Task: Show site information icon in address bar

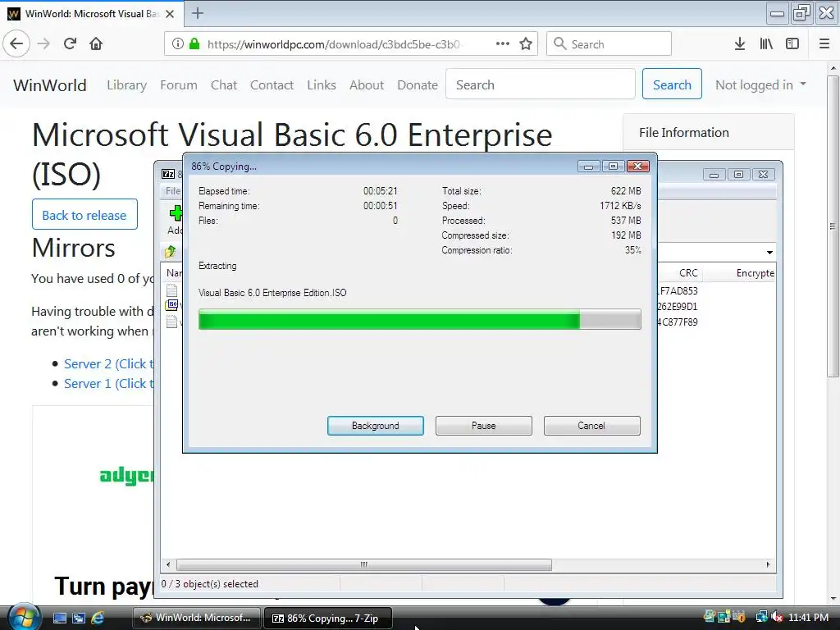Action: [178, 44]
